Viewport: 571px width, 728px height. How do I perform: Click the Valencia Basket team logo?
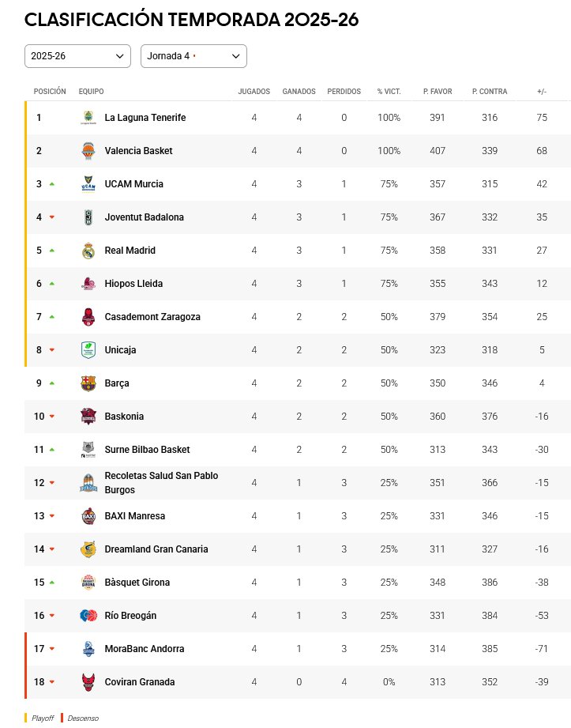(88, 151)
